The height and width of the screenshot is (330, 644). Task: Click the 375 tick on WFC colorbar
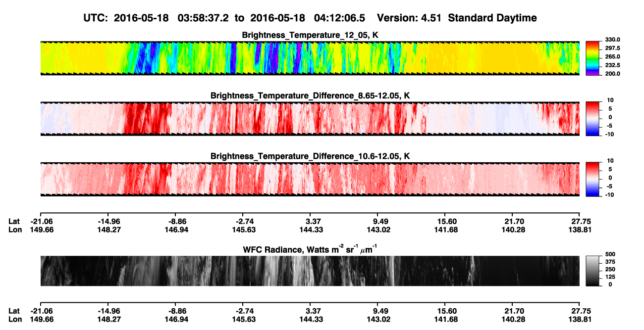[610, 262]
